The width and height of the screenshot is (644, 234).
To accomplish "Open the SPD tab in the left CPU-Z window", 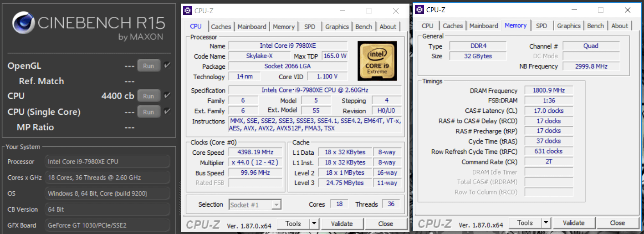I will (310, 27).
